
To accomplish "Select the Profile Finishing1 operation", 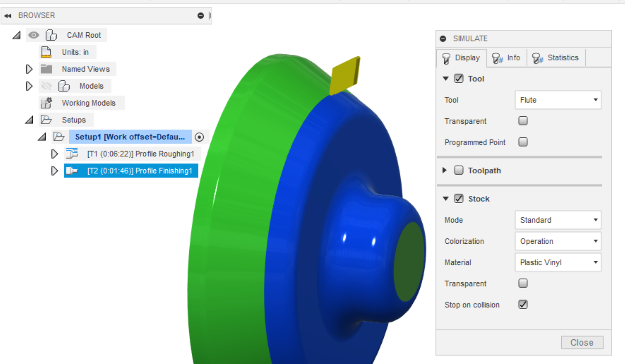I will click(140, 171).
